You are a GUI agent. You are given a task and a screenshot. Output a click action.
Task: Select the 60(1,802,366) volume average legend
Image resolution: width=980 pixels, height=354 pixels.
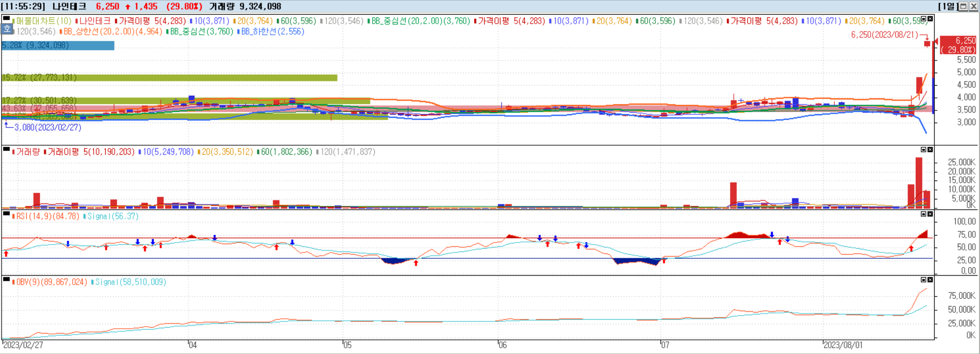coord(285,152)
